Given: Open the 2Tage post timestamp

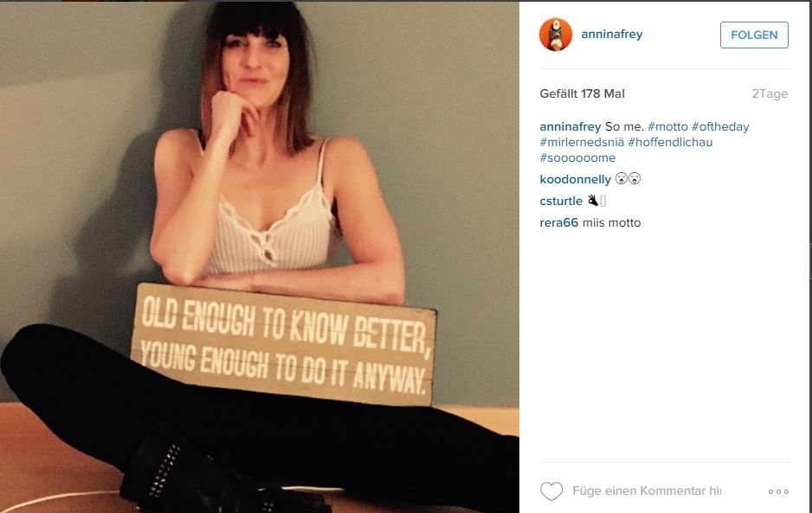Looking at the screenshot, I should [x=770, y=93].
